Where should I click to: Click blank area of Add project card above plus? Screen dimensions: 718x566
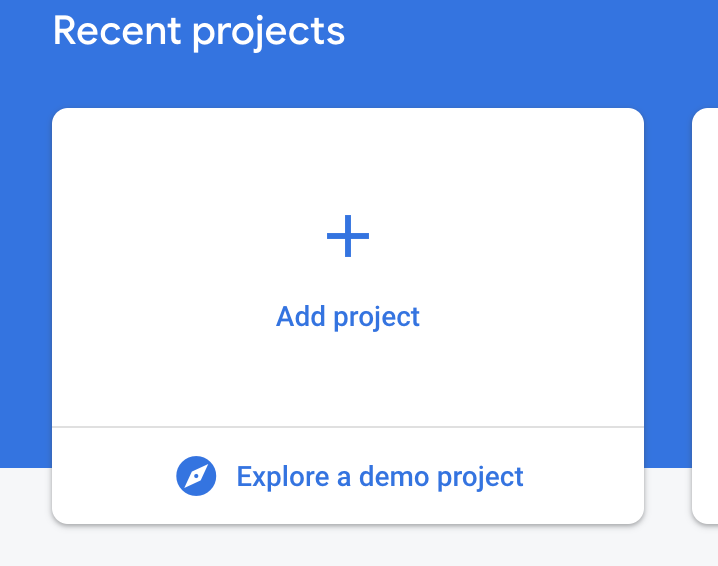348,160
